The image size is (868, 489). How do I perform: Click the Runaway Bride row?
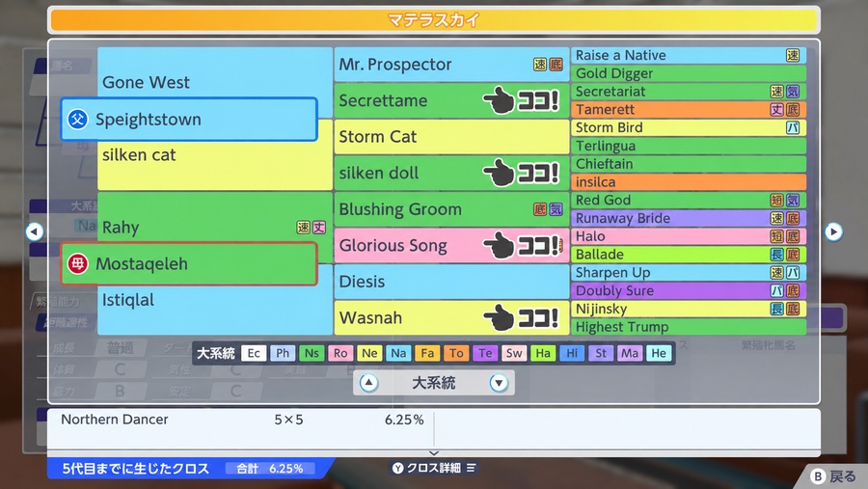pos(688,218)
